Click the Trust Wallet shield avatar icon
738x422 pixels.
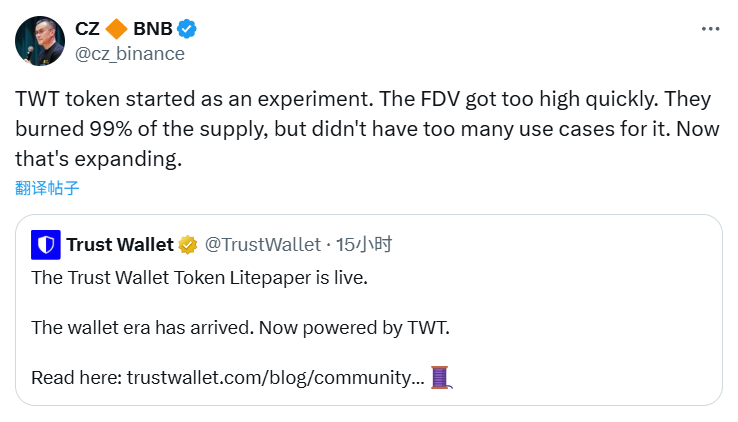[45, 244]
